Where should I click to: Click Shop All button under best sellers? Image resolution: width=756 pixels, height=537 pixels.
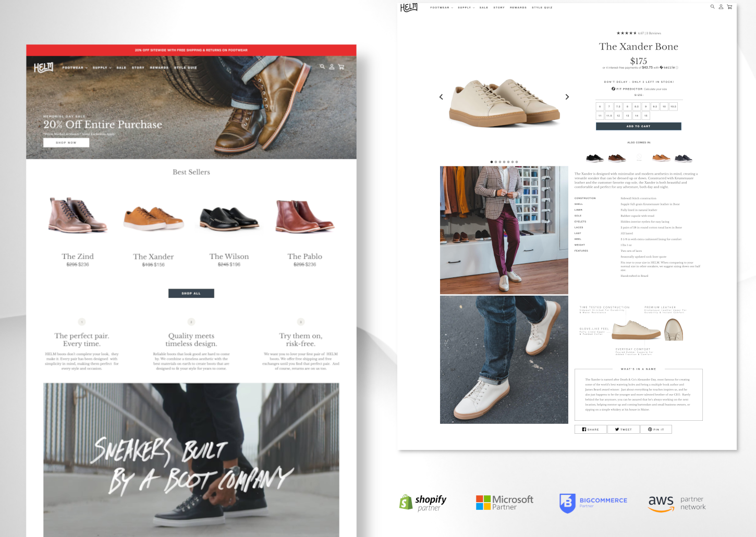click(x=191, y=293)
